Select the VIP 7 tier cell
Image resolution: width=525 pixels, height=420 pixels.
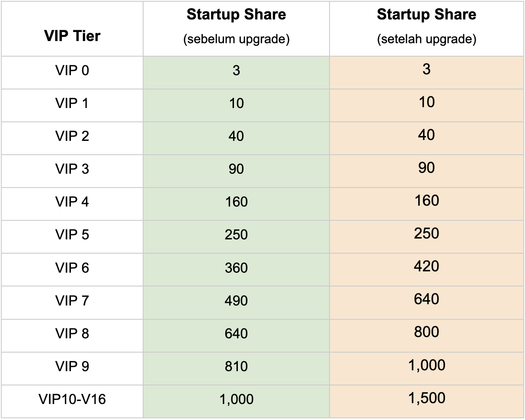[x=72, y=301]
